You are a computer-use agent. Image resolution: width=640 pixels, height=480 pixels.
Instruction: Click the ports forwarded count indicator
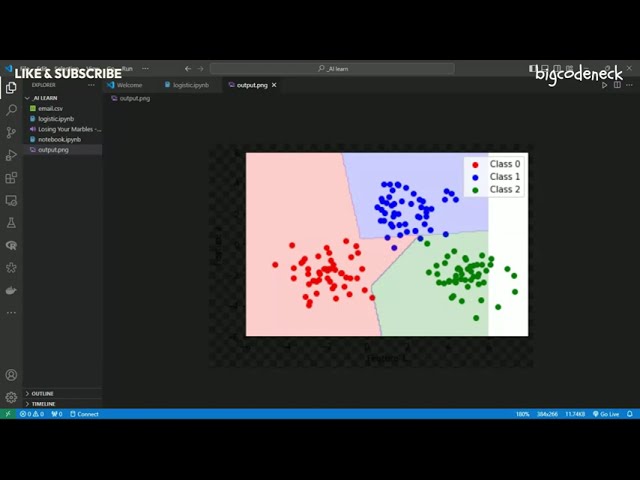[x=57, y=414]
